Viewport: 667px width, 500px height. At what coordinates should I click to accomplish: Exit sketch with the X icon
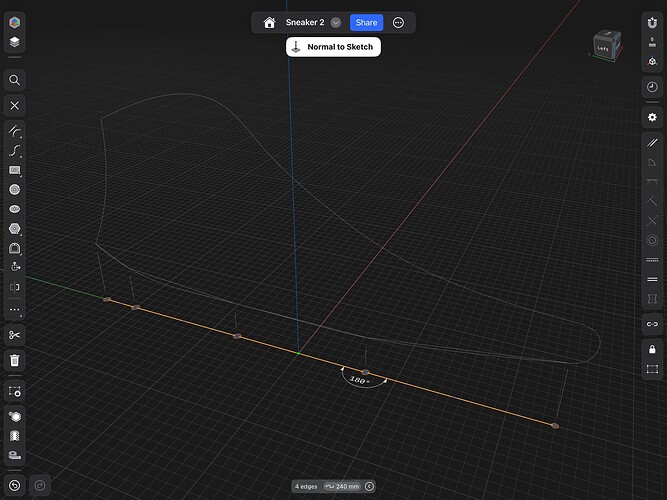[x=14, y=106]
